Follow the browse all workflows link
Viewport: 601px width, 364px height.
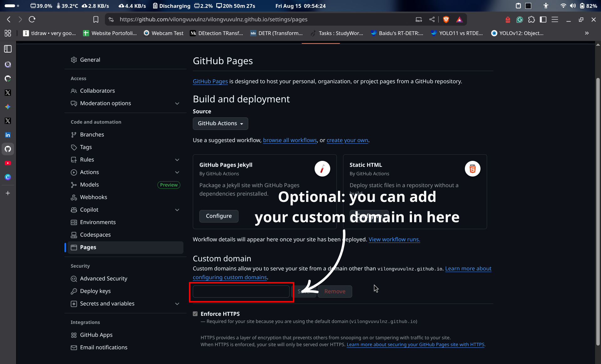[x=290, y=140]
